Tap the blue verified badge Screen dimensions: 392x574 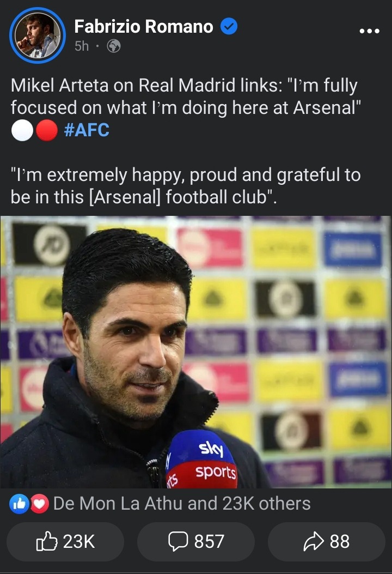click(x=229, y=27)
